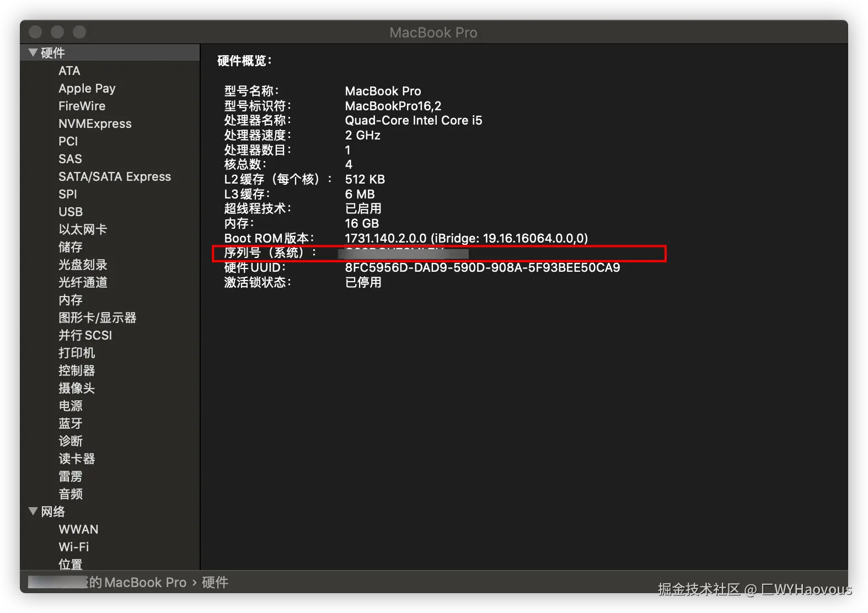
Task: Show 蓝牙 information
Action: point(71,423)
